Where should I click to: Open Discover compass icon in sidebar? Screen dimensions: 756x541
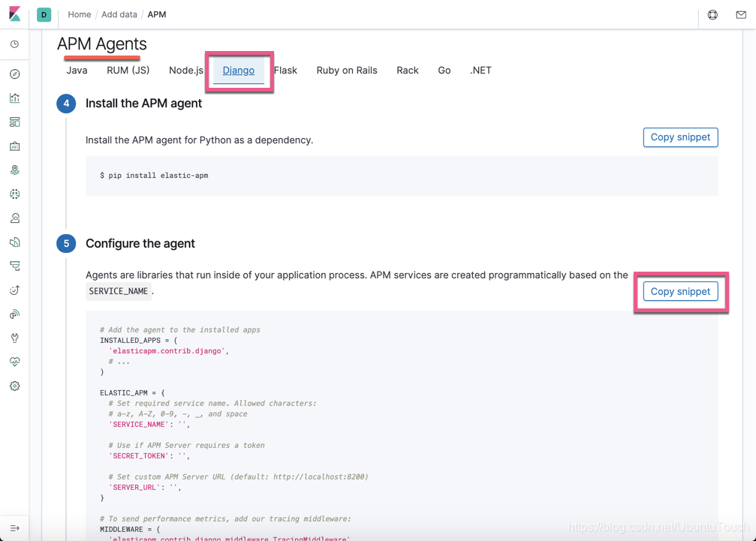pyautogui.click(x=15, y=74)
